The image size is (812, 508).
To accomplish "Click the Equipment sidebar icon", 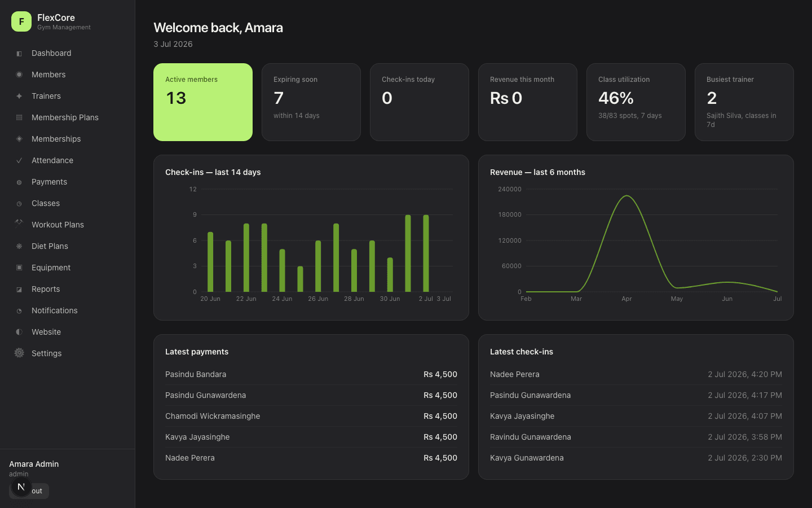I will (19, 268).
